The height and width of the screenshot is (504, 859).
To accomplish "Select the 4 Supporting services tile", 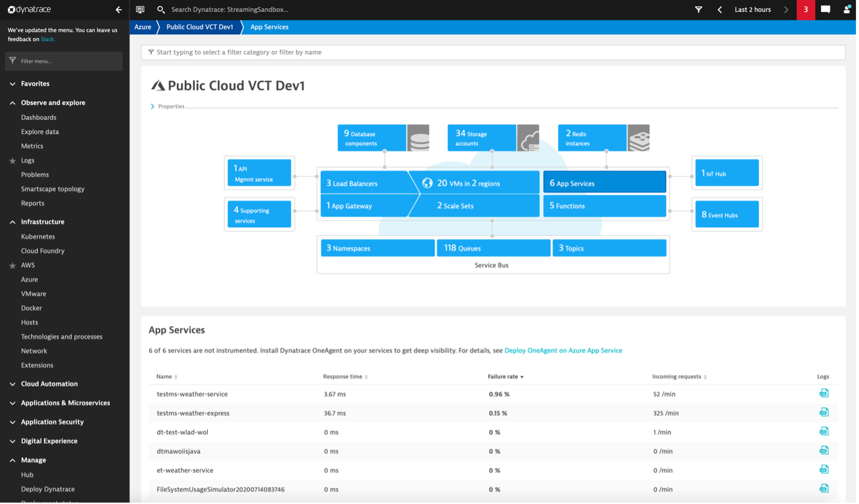I will pos(259,215).
